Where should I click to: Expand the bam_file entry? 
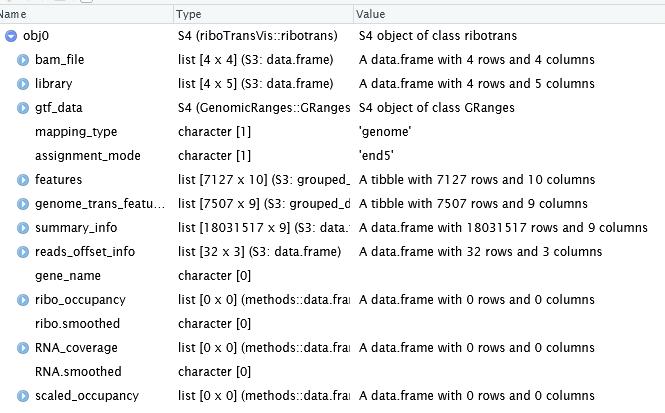[23, 60]
